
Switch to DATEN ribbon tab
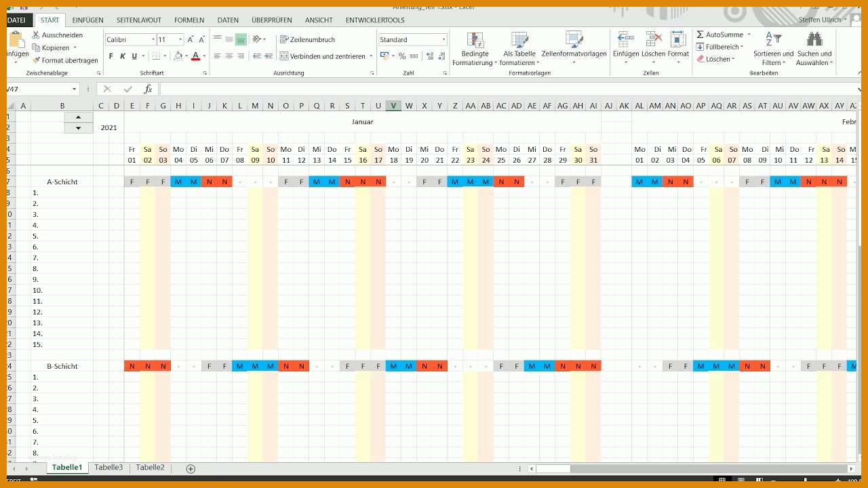point(228,20)
